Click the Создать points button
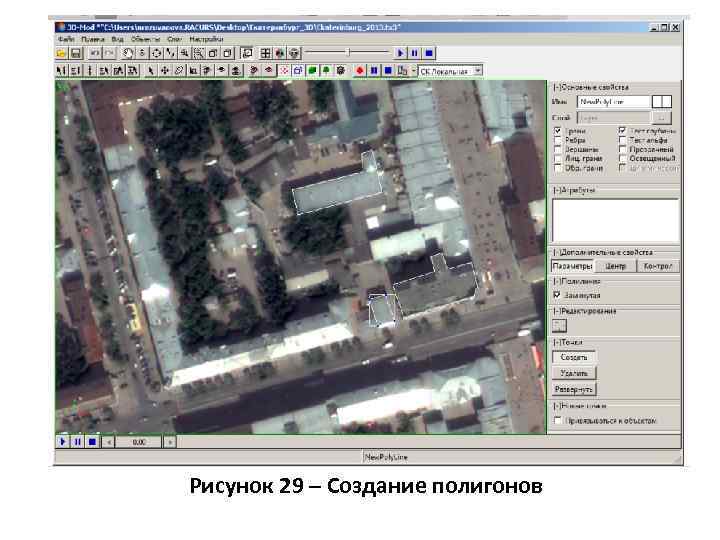The width and height of the screenshot is (720, 540). click(x=574, y=357)
